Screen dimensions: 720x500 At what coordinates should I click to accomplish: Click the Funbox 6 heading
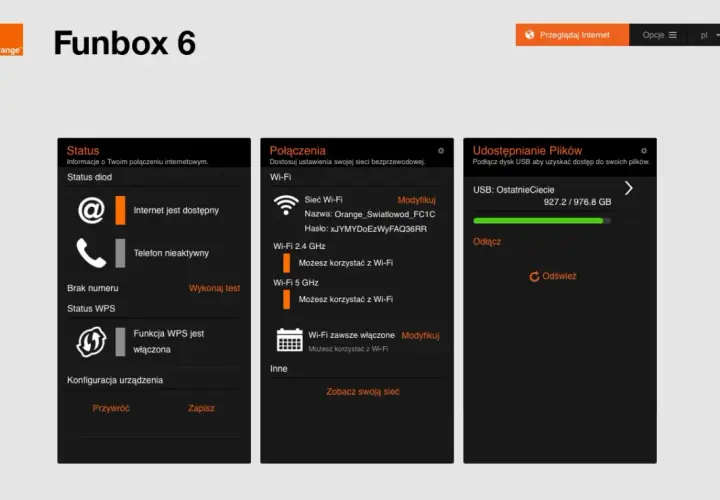pos(124,43)
